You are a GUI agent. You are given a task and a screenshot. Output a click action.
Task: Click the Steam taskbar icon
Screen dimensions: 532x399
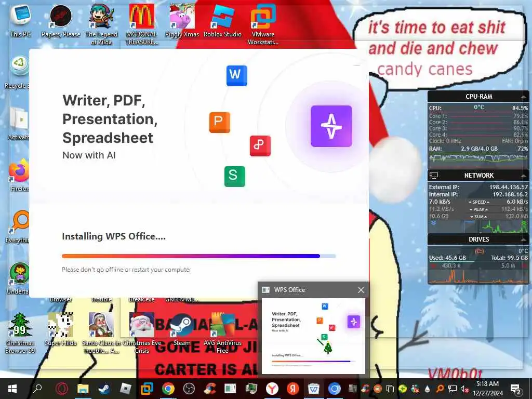[x=104, y=389]
